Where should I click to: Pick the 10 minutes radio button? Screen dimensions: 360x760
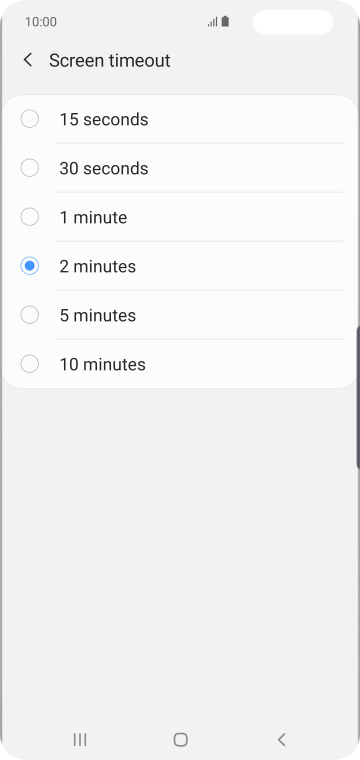30,364
